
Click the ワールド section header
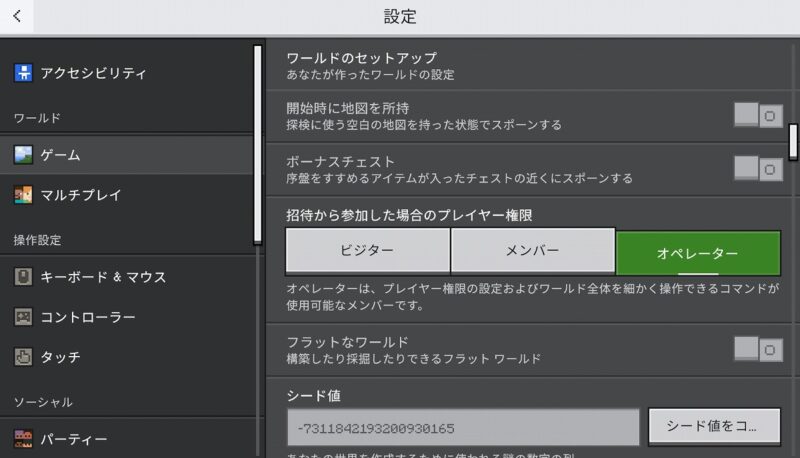pyautogui.click(x=37, y=118)
